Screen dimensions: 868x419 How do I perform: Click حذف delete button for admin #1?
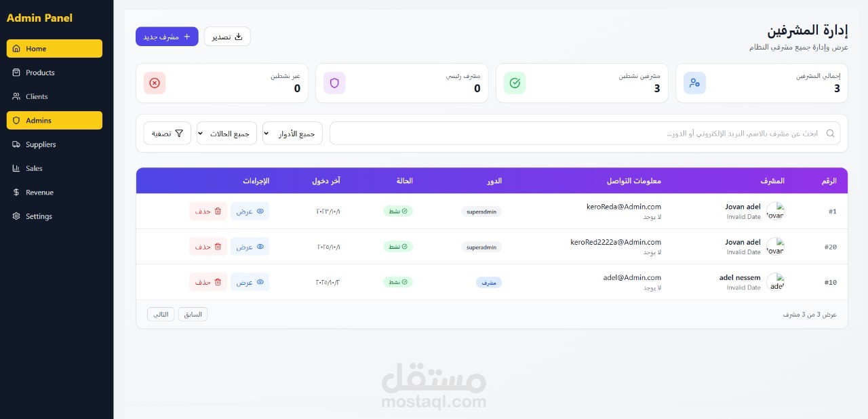coord(208,211)
